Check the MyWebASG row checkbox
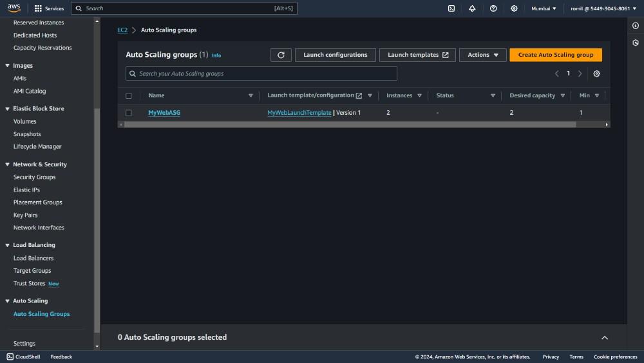The height and width of the screenshot is (363, 644). (x=129, y=113)
